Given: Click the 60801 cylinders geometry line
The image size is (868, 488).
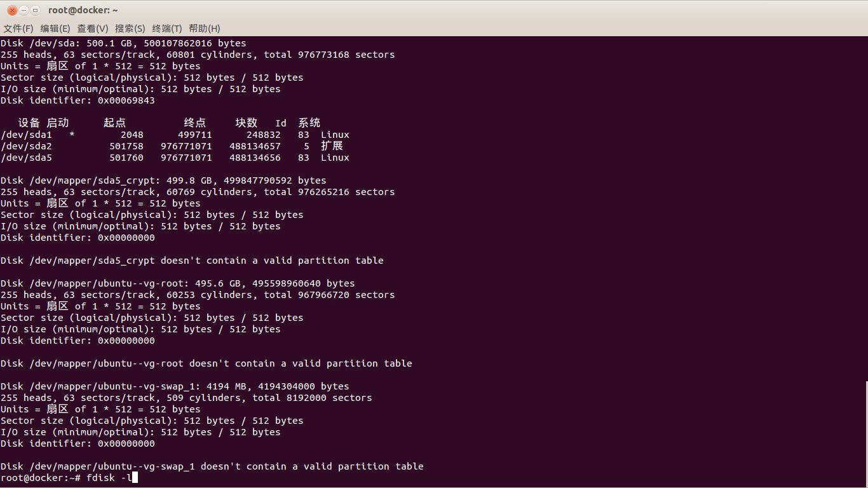Looking at the screenshot, I should 198,55.
